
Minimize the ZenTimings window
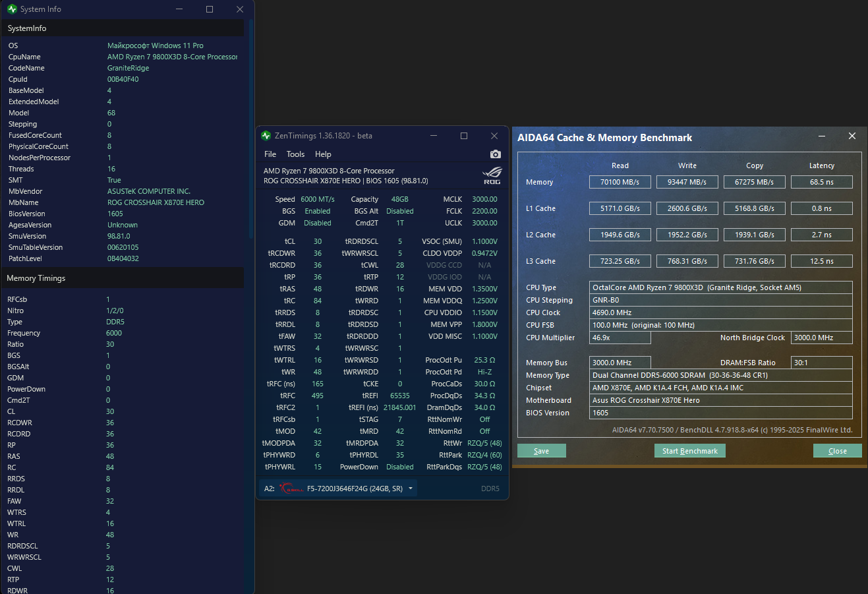click(x=434, y=136)
